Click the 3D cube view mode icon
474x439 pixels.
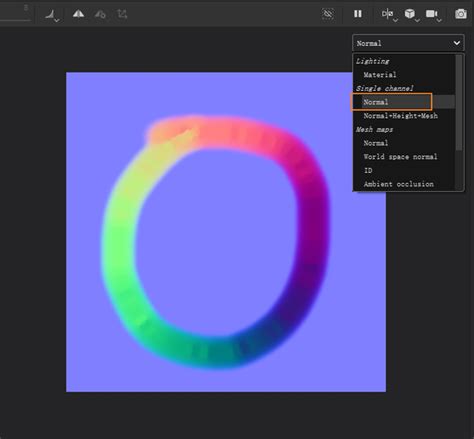(x=410, y=14)
